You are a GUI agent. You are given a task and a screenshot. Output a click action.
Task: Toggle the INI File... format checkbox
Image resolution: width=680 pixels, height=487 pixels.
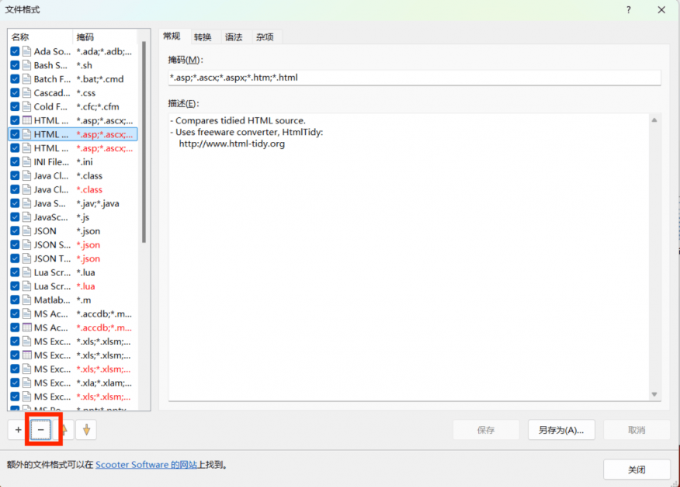(x=15, y=162)
